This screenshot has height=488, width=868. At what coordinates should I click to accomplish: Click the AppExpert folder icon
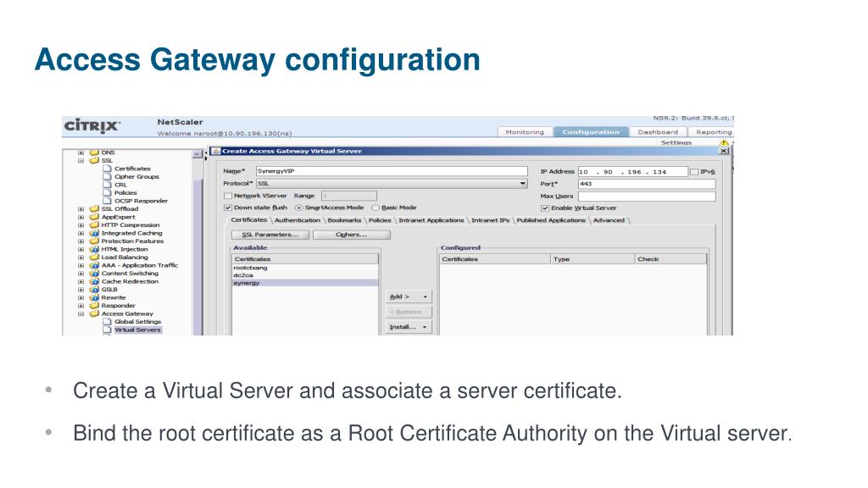point(94,217)
